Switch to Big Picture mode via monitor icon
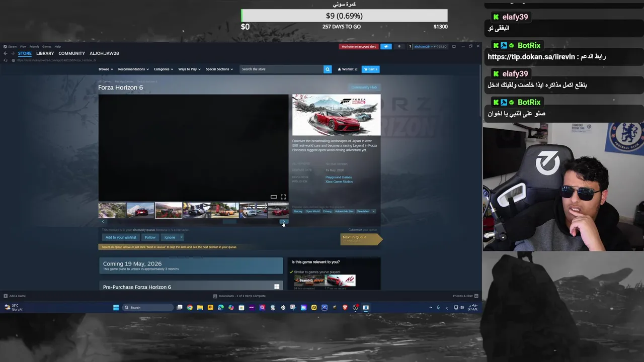The image size is (644, 362). click(454, 47)
